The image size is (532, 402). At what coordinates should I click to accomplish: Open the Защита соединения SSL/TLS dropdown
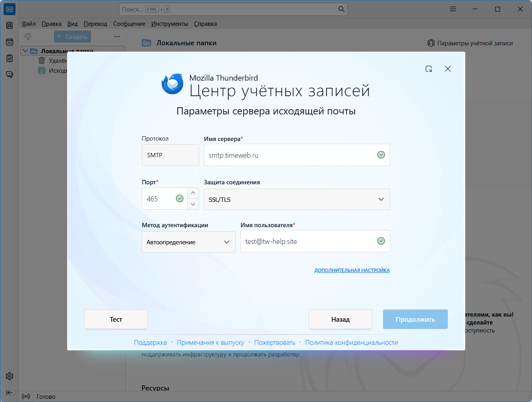[297, 199]
